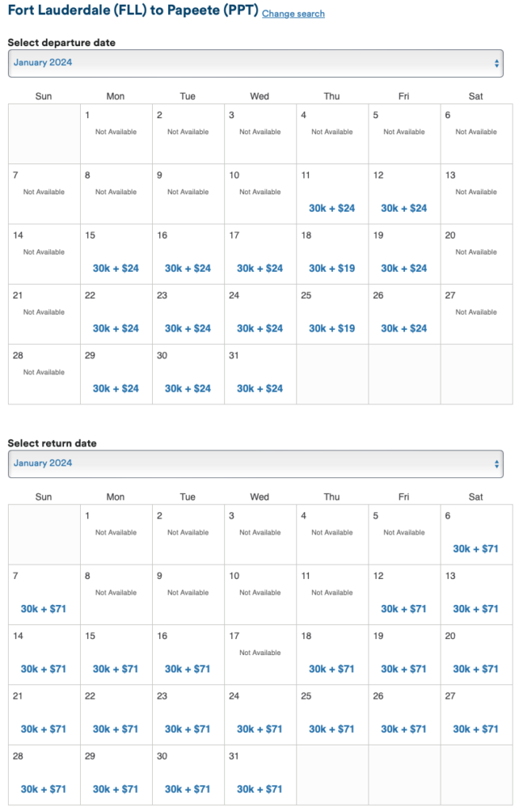
Task: Choose departure fare on Monday January 15
Action: click(x=116, y=269)
